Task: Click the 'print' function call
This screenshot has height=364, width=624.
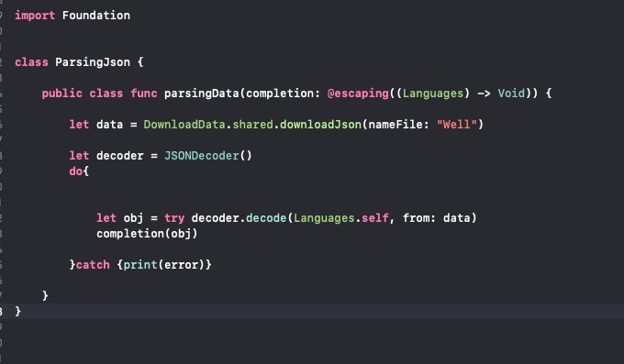Action: pos(140,265)
